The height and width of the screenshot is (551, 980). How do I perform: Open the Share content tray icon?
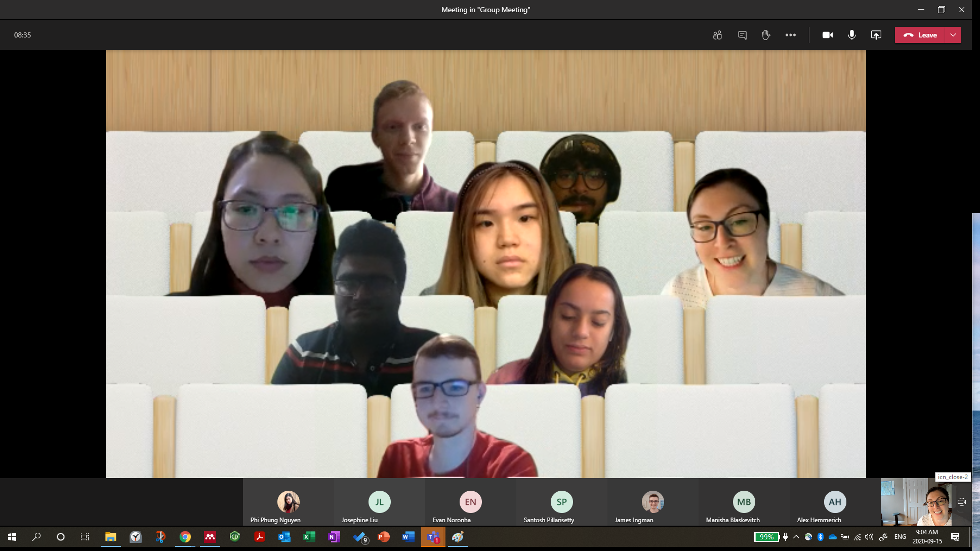(876, 35)
